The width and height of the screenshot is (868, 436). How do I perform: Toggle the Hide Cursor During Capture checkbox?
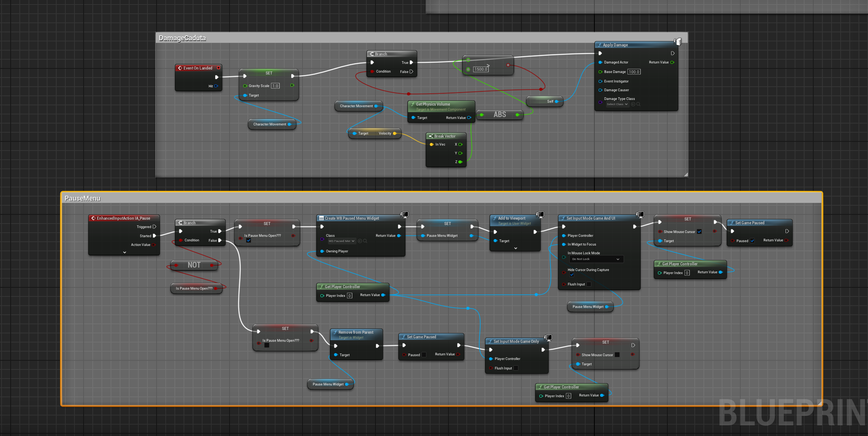(572, 274)
